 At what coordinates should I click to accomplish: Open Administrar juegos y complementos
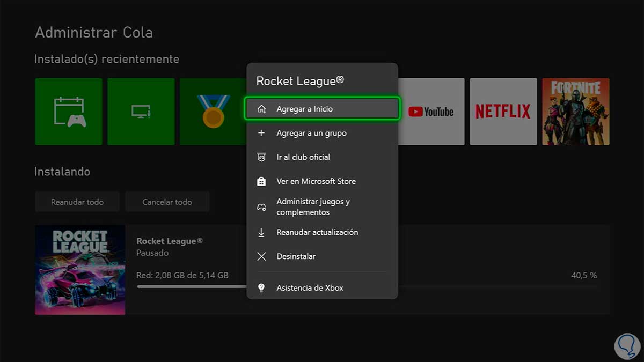pos(322,207)
